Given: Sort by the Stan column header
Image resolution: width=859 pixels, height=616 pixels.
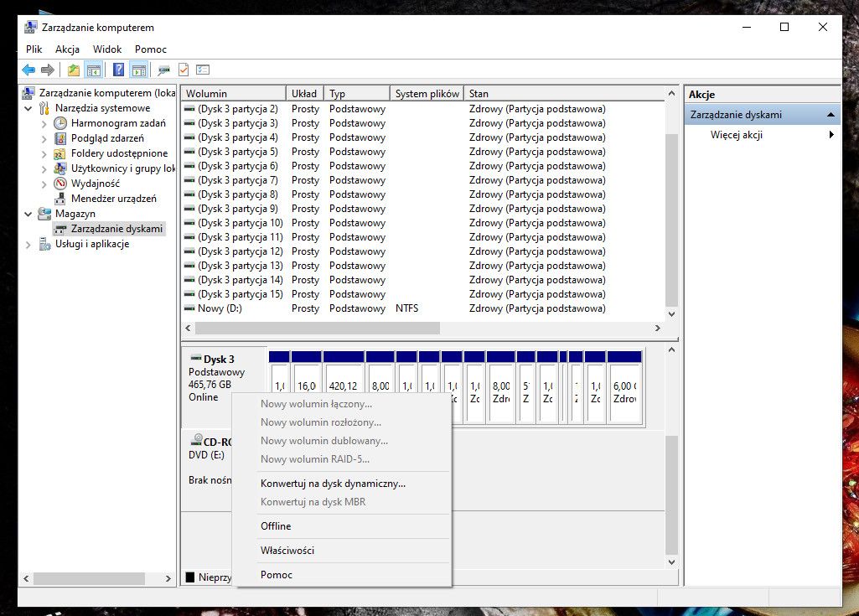Looking at the screenshot, I should (564, 93).
